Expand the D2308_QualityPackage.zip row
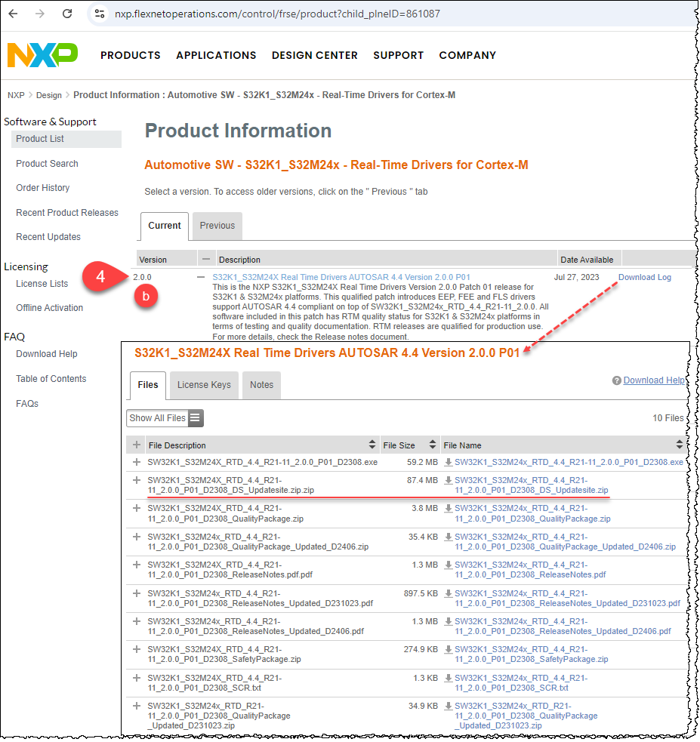 [x=137, y=509]
